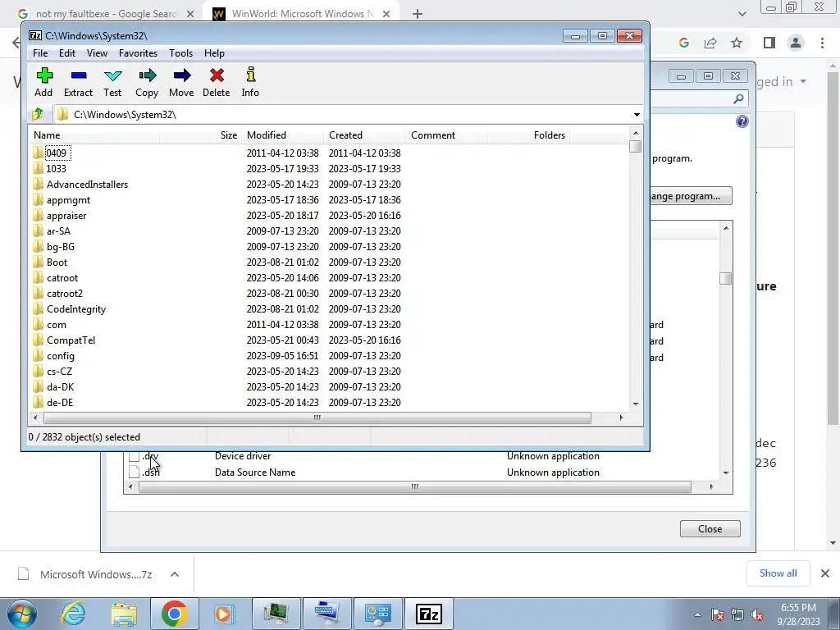Expand the address path dropdown
This screenshot has width=840, height=630.
click(637, 115)
